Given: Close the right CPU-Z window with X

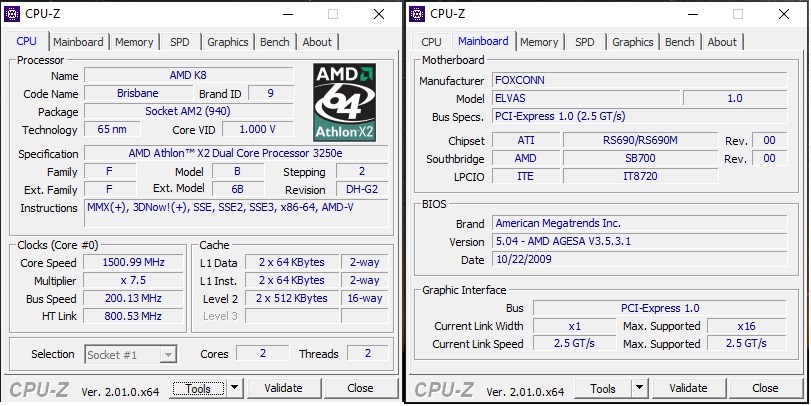Looking at the screenshot, I should tap(784, 14).
